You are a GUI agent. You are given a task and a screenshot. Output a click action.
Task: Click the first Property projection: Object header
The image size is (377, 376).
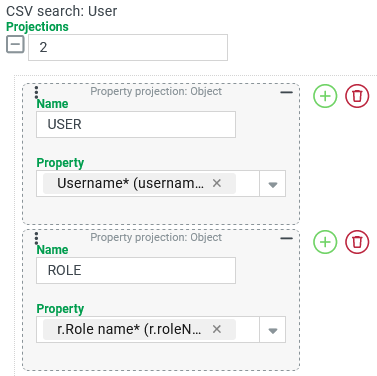click(156, 91)
